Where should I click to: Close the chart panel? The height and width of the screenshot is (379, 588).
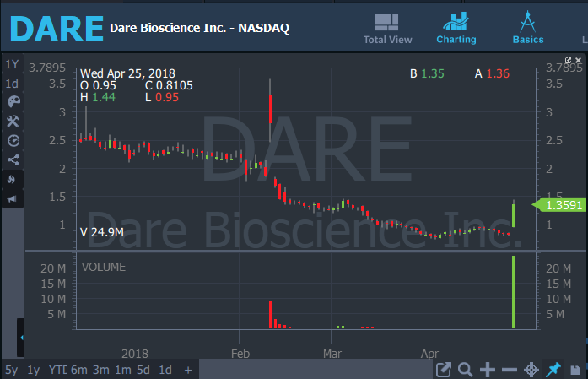[x=578, y=60]
